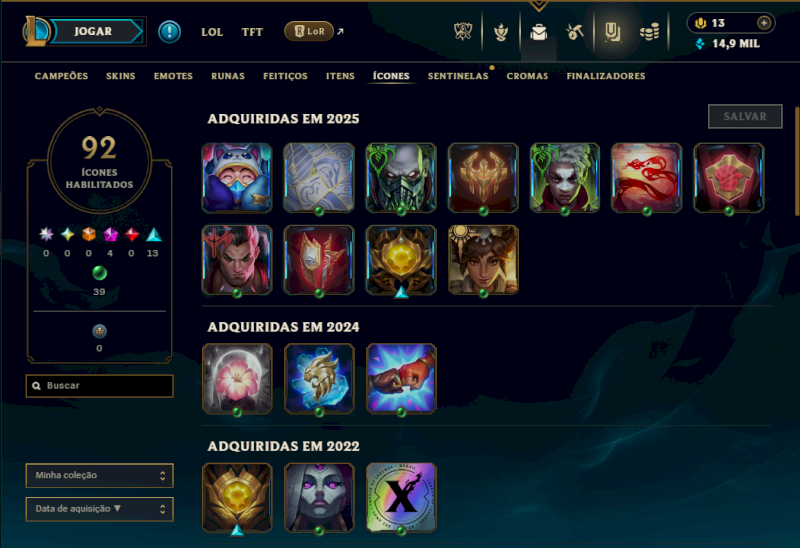Open the Store coins icon

pos(649,32)
